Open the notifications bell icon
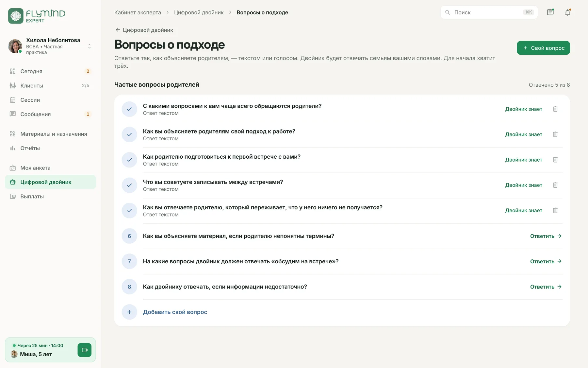This screenshot has width=588, height=368. [568, 12]
